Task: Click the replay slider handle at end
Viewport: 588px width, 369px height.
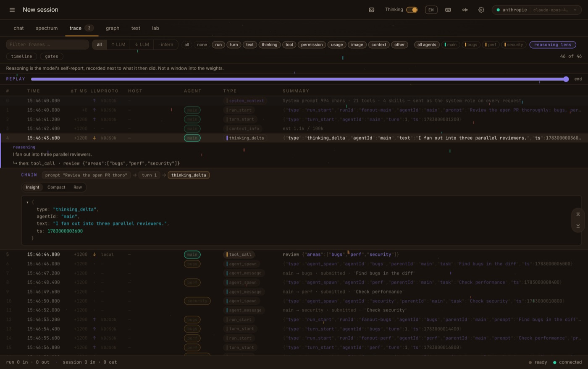Action: [x=566, y=79]
